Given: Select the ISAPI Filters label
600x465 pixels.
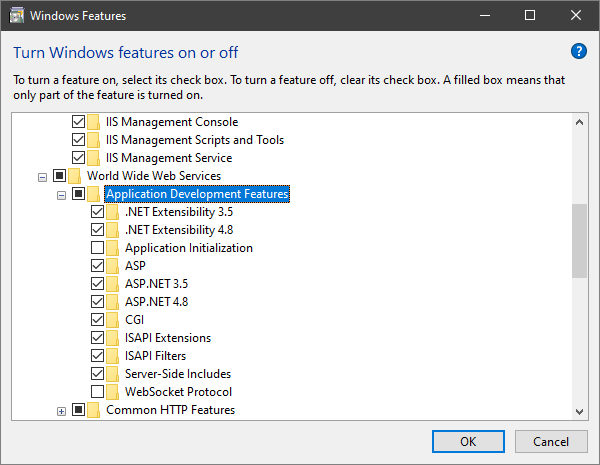Looking at the screenshot, I should (155, 356).
